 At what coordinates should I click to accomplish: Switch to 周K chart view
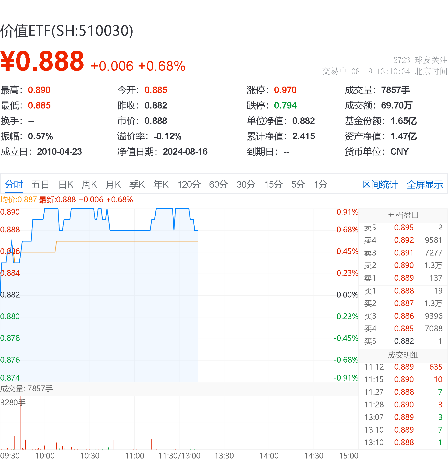[x=89, y=185]
